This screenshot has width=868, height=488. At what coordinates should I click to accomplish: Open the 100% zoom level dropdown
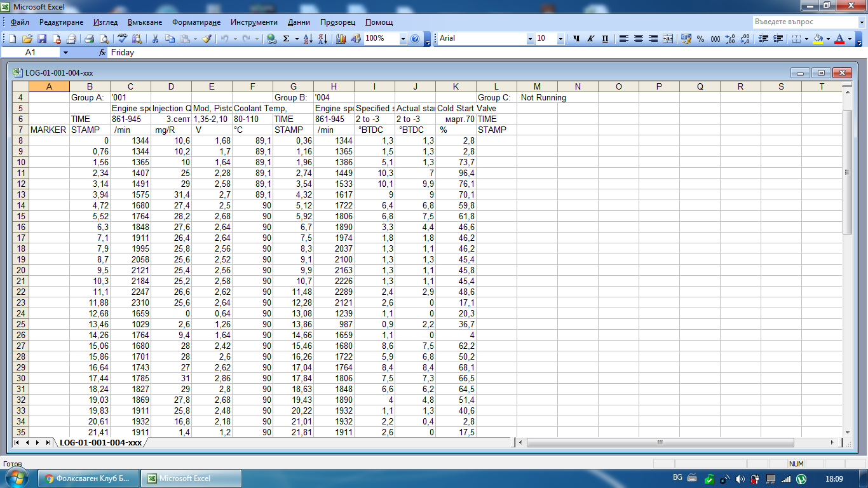coord(403,39)
